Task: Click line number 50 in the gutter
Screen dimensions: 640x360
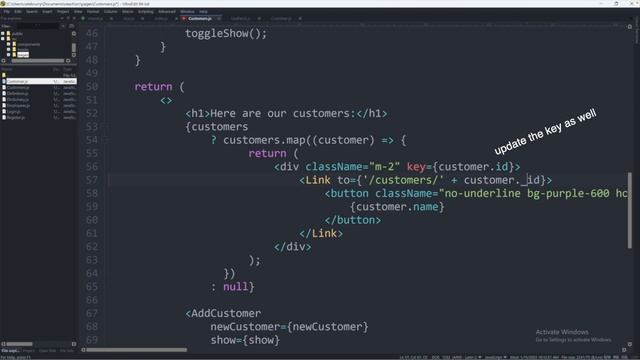Action: click(x=92, y=87)
